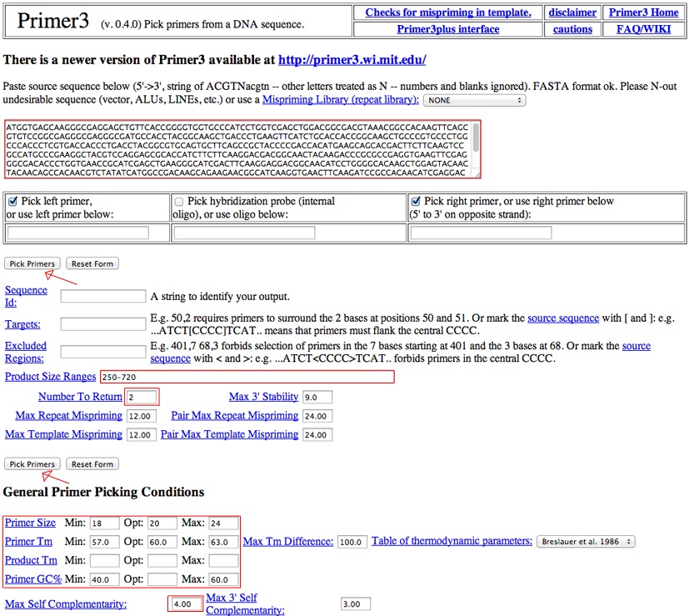Screen dimensions: 689x616
Task: Click Pair Max Repeat Mispriming field 24.00
Action: [317, 416]
